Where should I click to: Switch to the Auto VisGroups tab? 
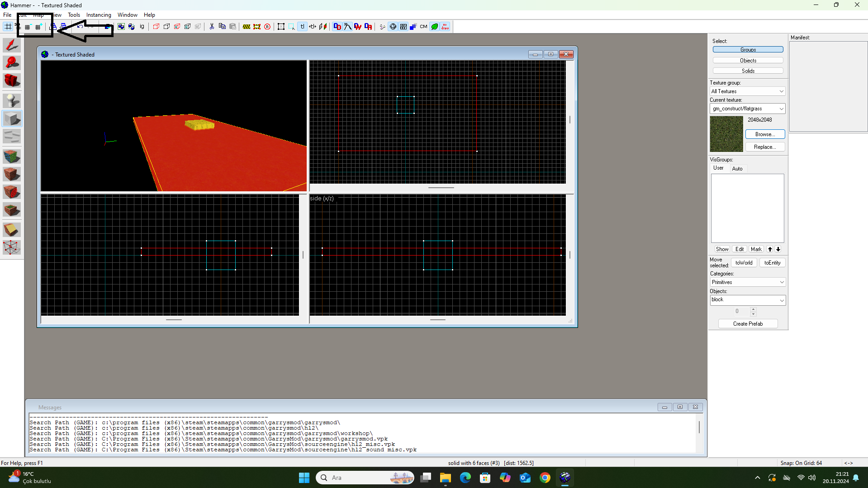coord(737,169)
